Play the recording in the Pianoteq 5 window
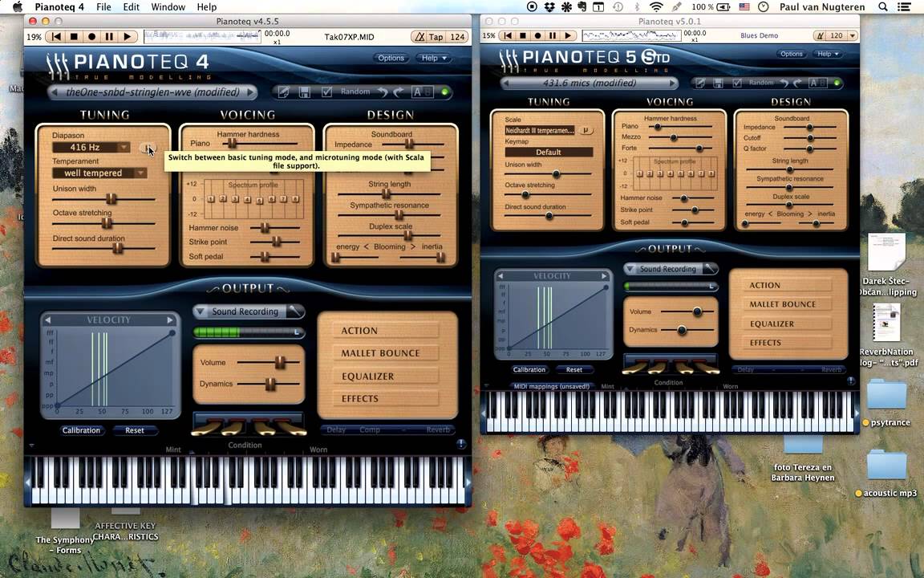Screen dimensions: 924x578 point(568,35)
